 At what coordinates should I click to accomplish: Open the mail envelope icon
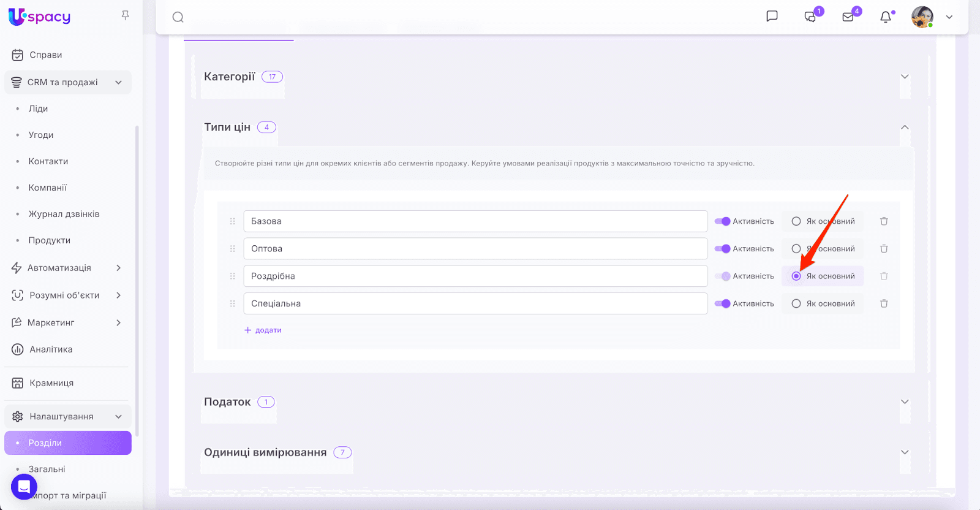tap(848, 17)
